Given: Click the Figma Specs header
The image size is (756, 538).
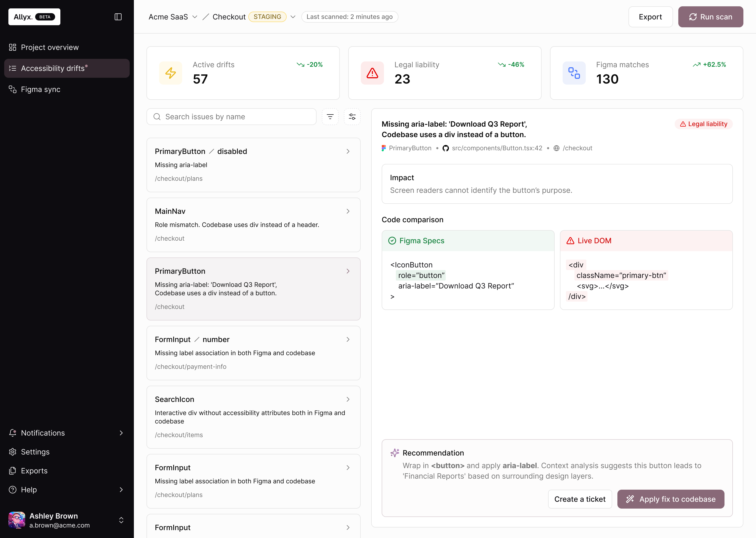Looking at the screenshot, I should pyautogui.click(x=468, y=241).
